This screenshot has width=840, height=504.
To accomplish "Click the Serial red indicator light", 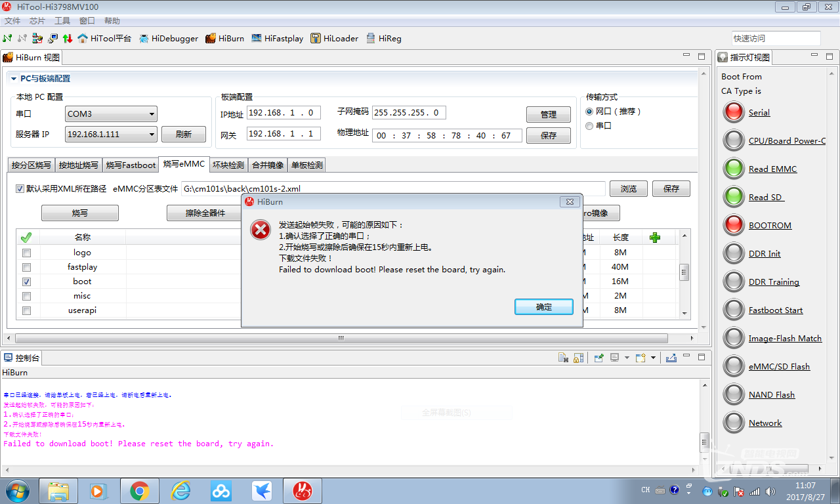I will tap(733, 112).
